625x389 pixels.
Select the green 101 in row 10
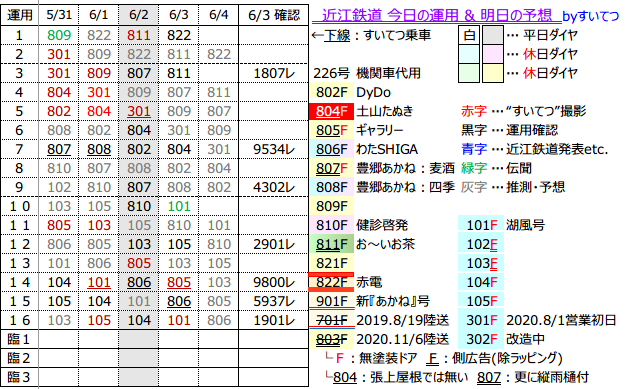[x=179, y=206]
